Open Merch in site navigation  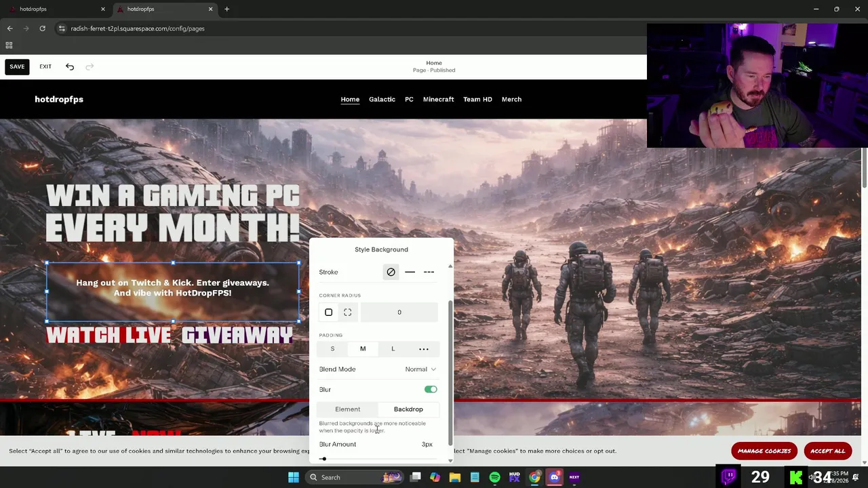511,100
